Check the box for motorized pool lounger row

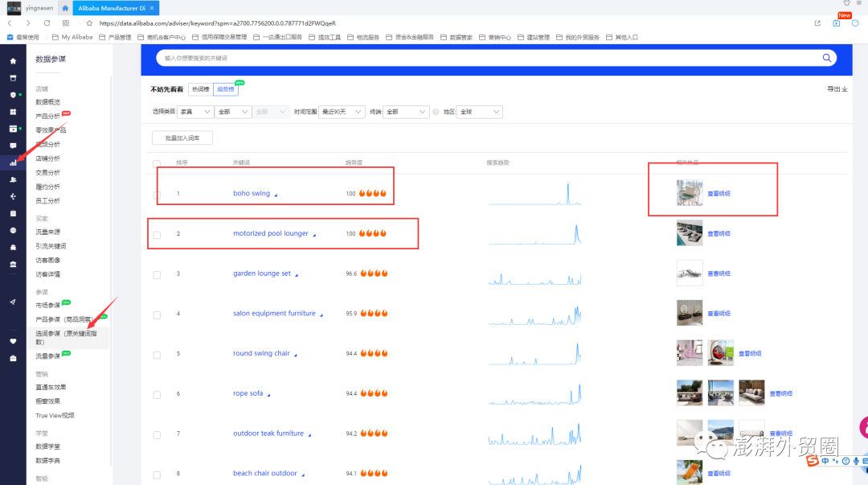(x=158, y=235)
